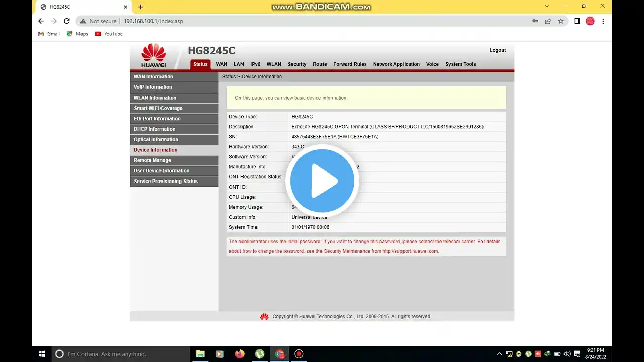Click the address bar URL 192.168.100.1/index.asp
This screenshot has height=362, width=644.
pyautogui.click(x=153, y=21)
